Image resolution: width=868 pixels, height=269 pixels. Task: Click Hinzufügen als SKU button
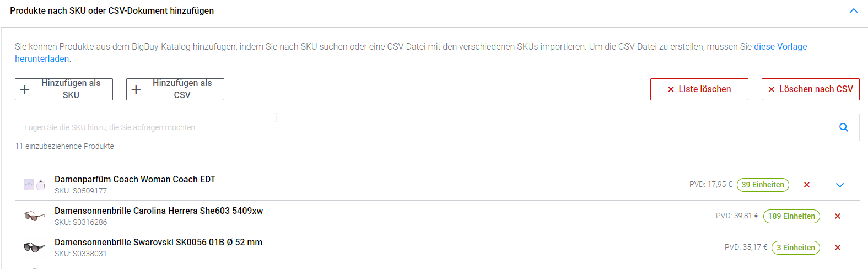pos(64,89)
